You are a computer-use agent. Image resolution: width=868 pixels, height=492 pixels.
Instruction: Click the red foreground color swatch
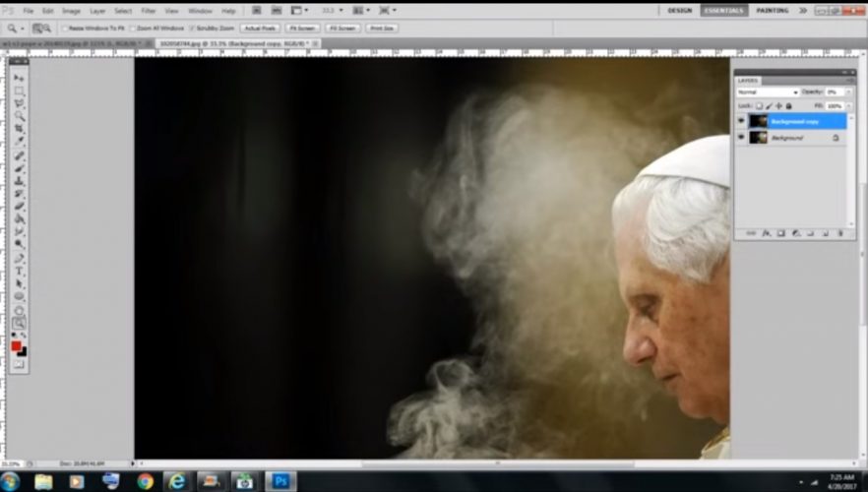pos(17,346)
